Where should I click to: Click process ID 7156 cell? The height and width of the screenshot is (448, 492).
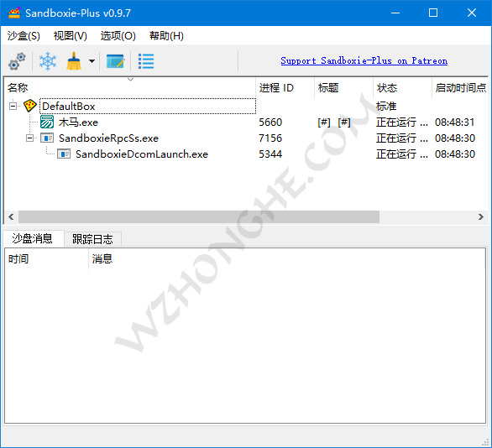[270, 138]
